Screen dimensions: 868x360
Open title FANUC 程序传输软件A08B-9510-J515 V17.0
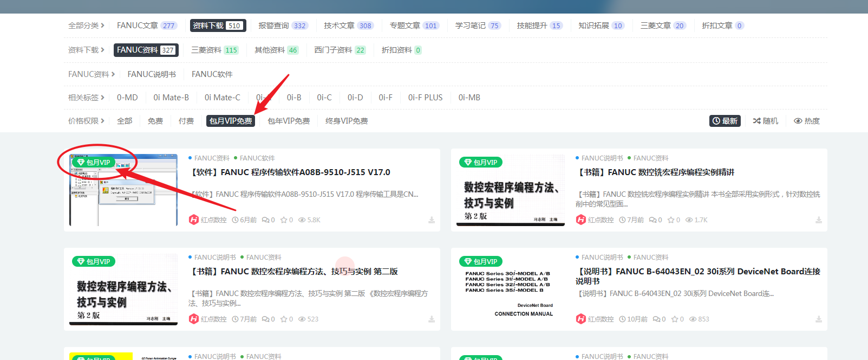pos(289,172)
